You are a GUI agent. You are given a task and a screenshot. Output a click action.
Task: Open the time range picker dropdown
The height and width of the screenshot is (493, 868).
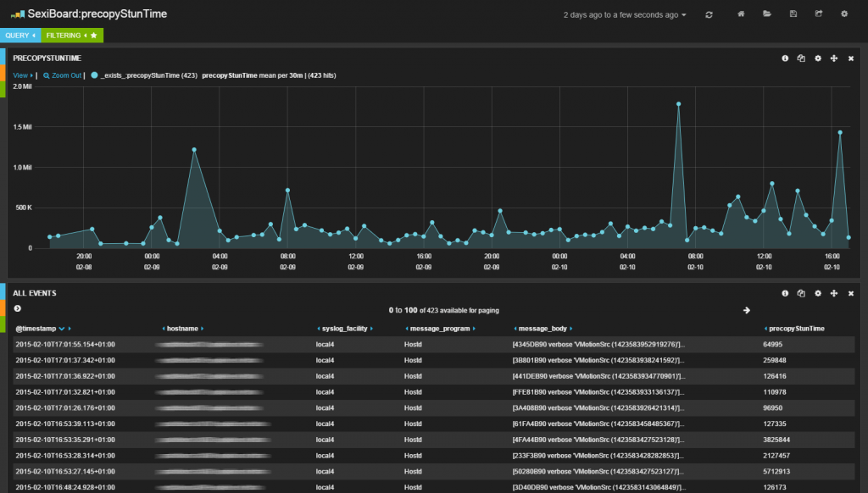tap(626, 15)
